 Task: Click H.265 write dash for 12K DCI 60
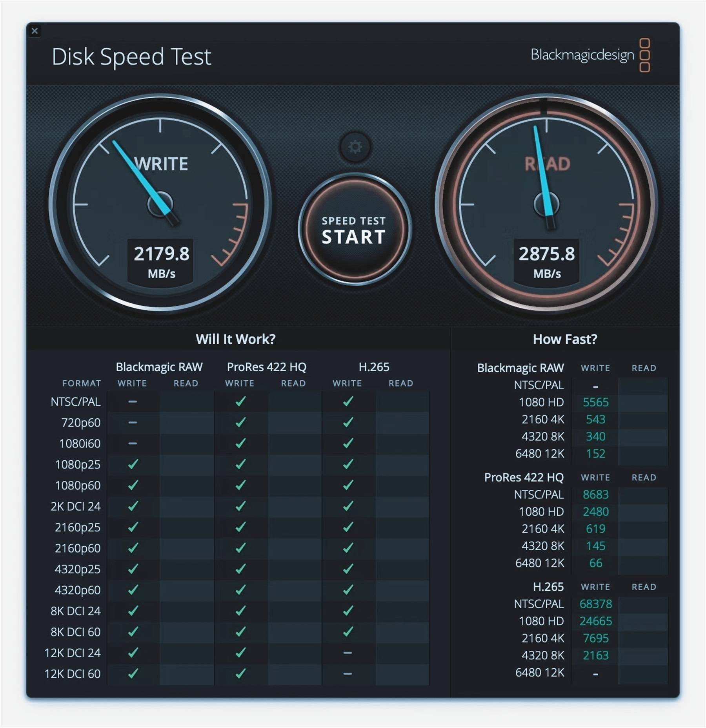click(x=348, y=674)
